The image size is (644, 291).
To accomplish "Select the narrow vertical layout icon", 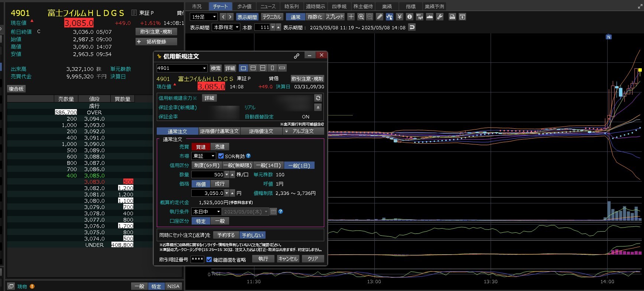I will coord(272,68).
